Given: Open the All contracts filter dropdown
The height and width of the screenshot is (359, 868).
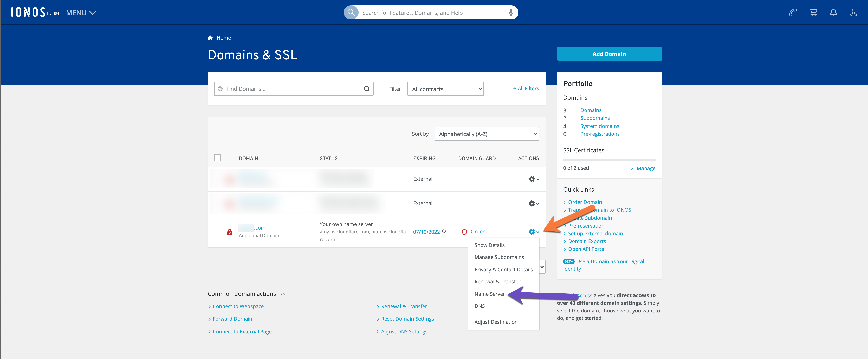Looking at the screenshot, I should 445,89.
